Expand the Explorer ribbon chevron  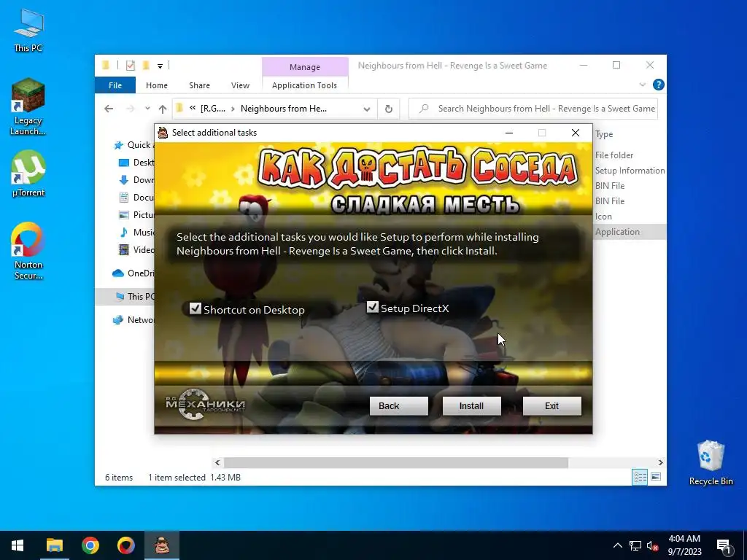(x=642, y=85)
